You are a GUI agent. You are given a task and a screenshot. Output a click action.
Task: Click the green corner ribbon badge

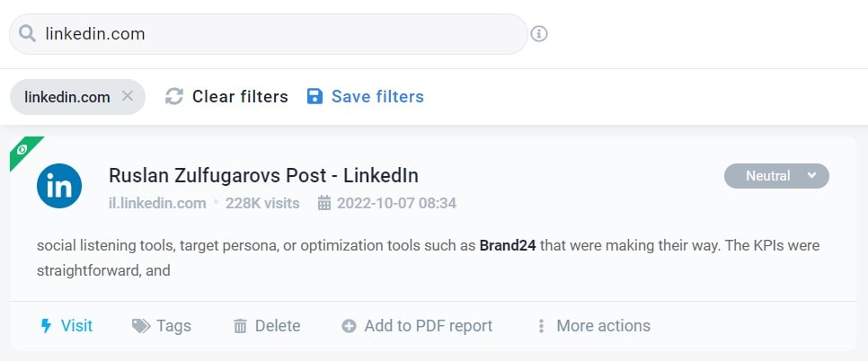22,149
